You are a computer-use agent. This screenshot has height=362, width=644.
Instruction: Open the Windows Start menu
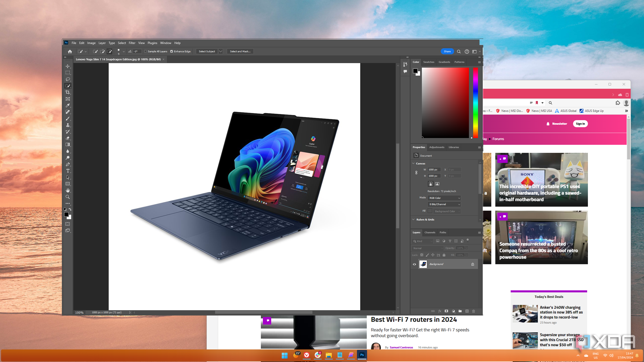[285, 355]
